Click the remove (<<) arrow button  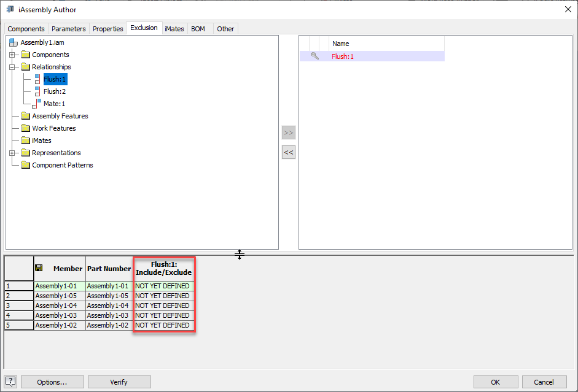[x=289, y=152]
